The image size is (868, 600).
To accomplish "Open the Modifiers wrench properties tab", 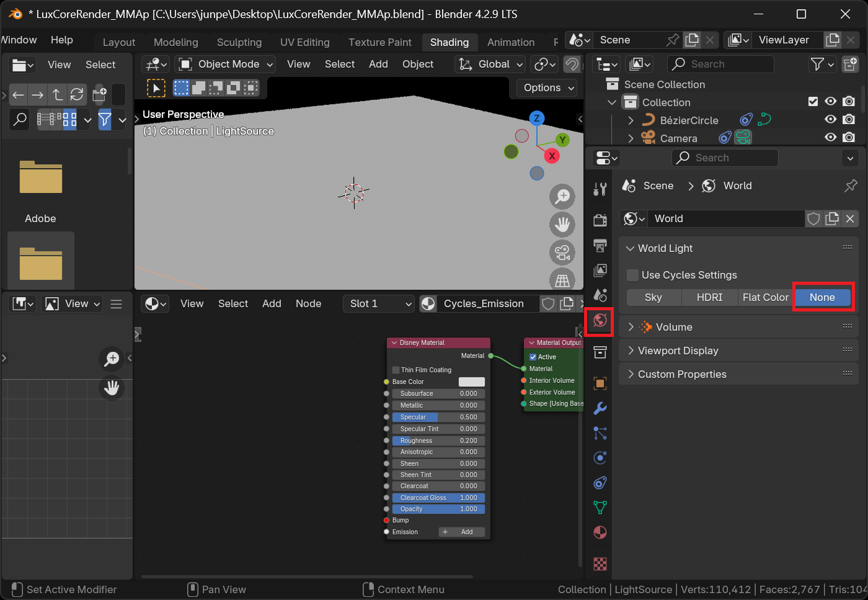I will [x=600, y=408].
